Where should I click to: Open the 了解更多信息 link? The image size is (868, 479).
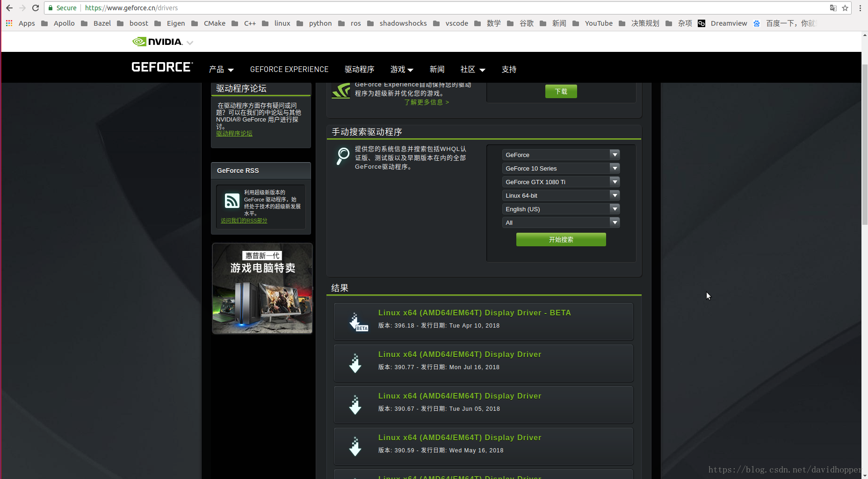coord(427,102)
